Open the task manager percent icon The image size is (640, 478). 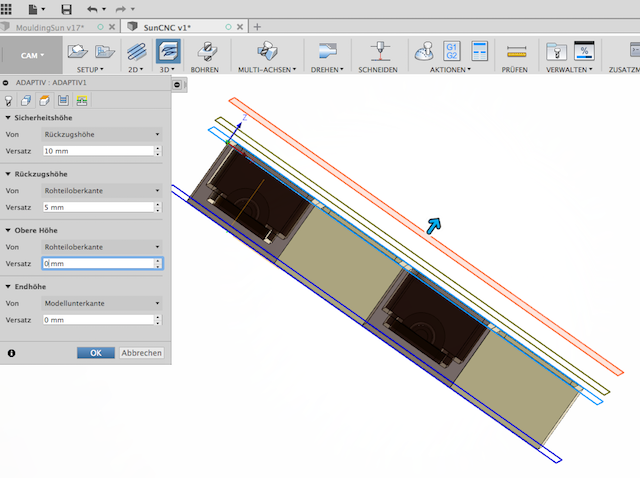click(x=584, y=51)
